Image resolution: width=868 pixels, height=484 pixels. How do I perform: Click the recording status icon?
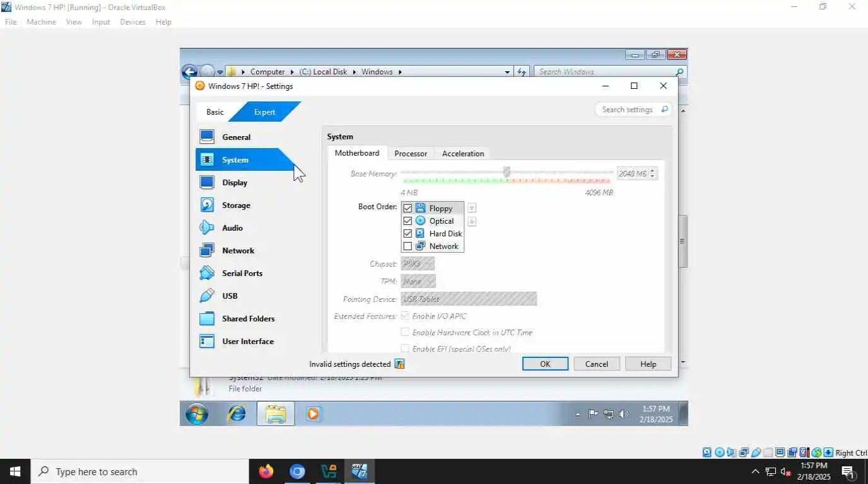pyautogui.click(x=792, y=452)
